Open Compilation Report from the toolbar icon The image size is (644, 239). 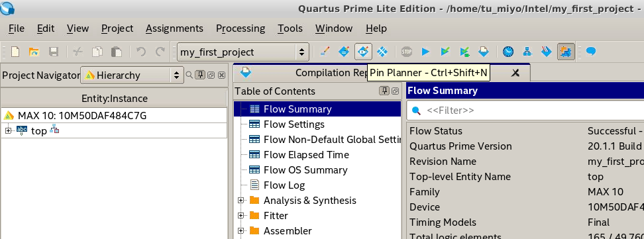[484, 52]
